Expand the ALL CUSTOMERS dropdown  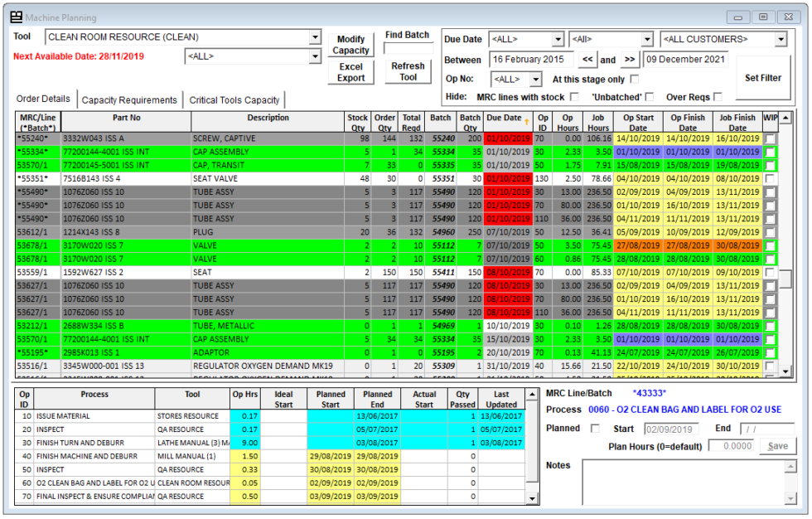pos(781,39)
